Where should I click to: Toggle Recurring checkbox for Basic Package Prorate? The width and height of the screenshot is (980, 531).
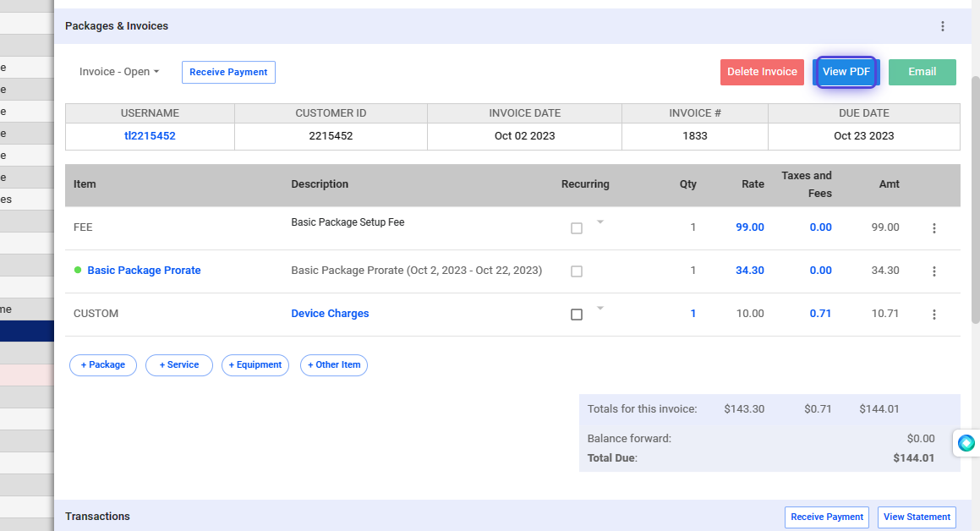pyautogui.click(x=577, y=271)
